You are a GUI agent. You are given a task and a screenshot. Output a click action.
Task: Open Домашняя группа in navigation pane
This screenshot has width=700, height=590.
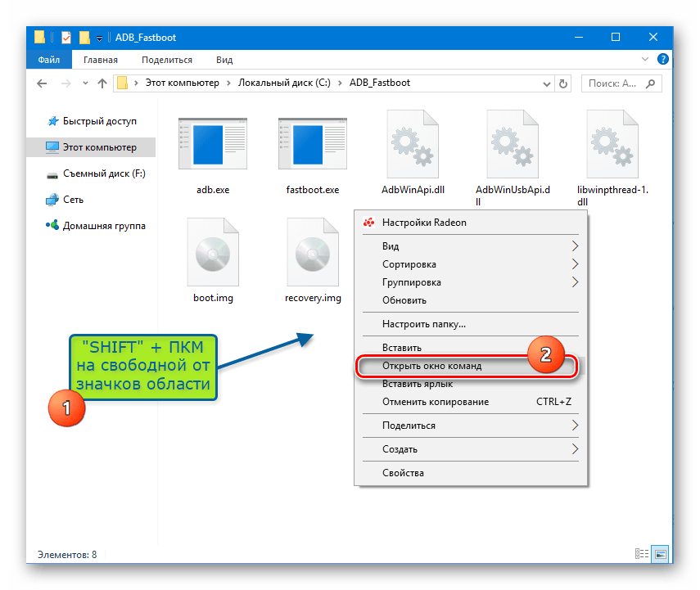tap(96, 226)
